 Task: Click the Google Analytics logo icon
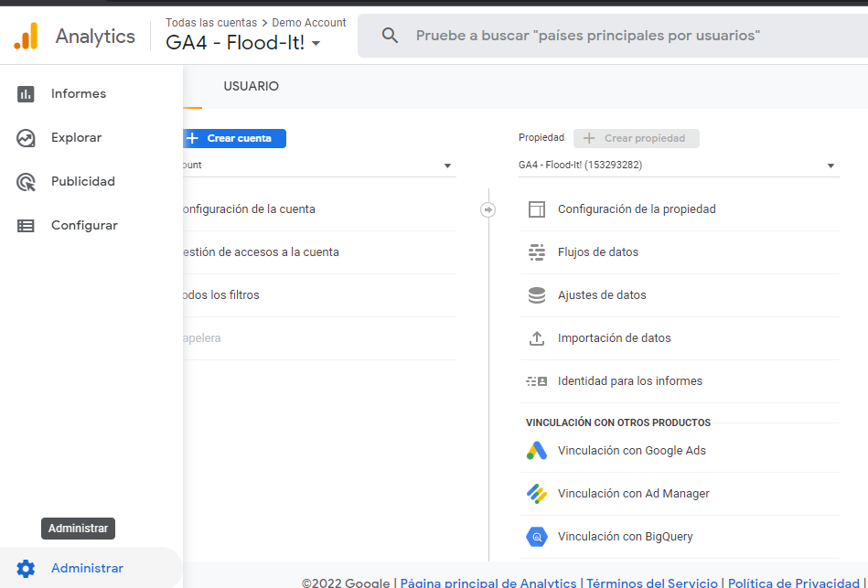(x=26, y=36)
